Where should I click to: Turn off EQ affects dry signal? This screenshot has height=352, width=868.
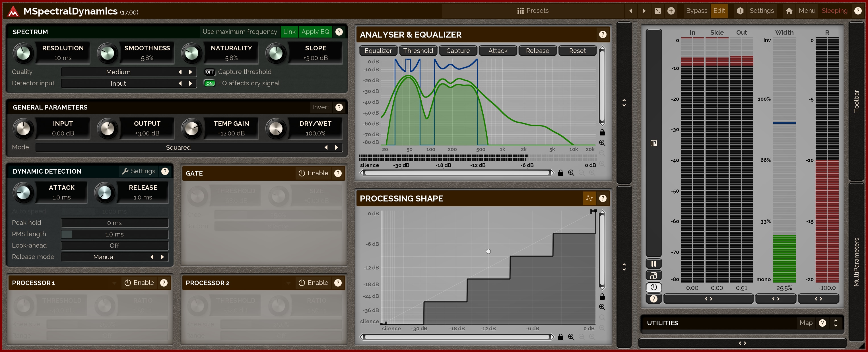click(210, 83)
